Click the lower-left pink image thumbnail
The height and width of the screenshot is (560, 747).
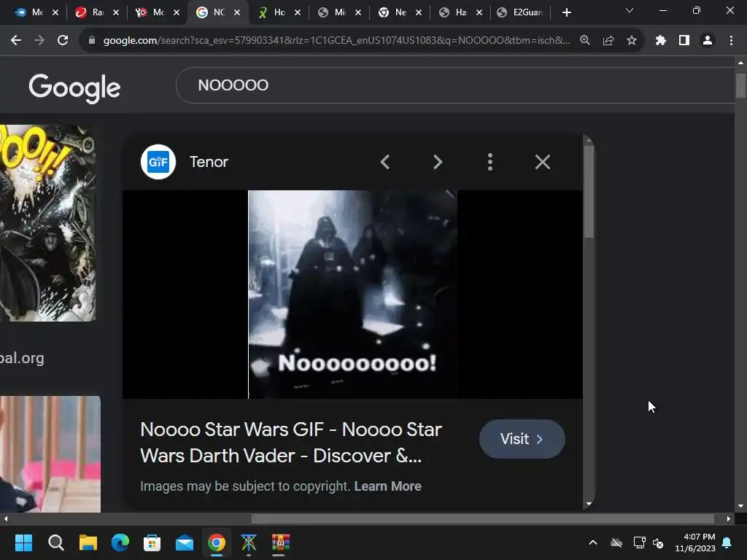click(x=50, y=454)
